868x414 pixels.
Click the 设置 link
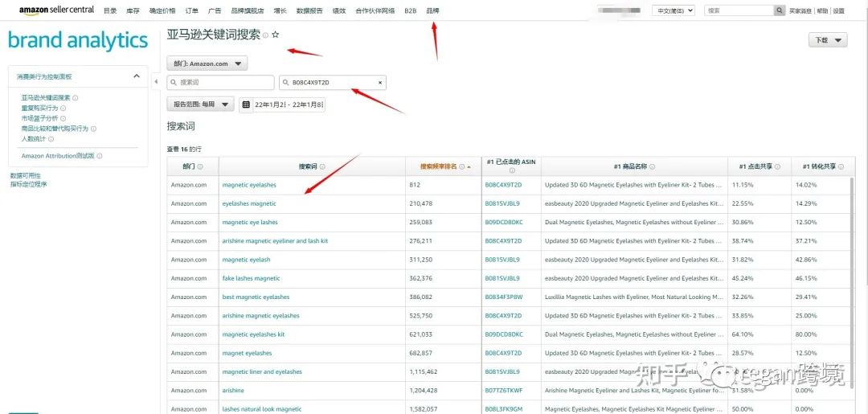pyautogui.click(x=839, y=11)
